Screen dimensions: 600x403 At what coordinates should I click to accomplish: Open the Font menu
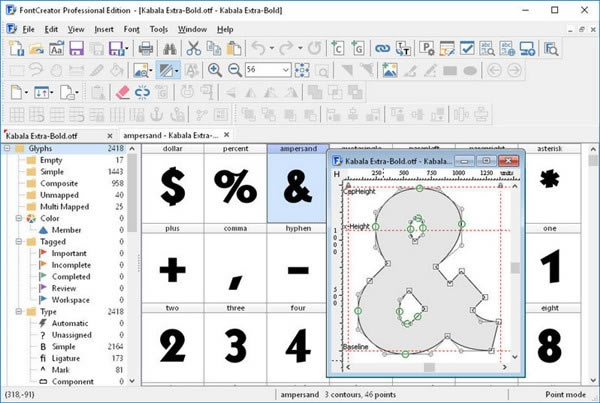(131, 29)
